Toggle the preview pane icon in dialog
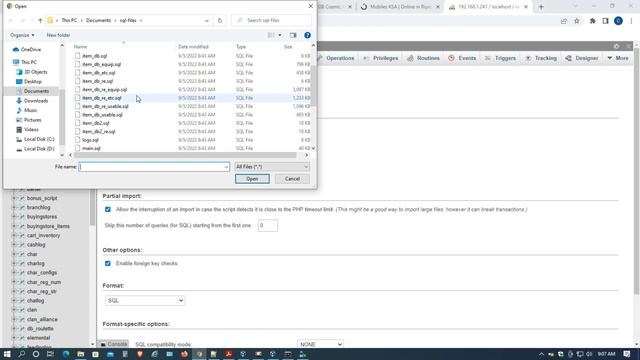Screen dimensions: 640x360 coord(293,35)
